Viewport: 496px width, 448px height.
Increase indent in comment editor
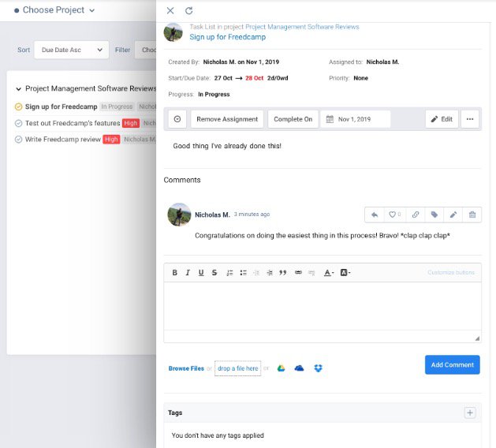(270, 273)
